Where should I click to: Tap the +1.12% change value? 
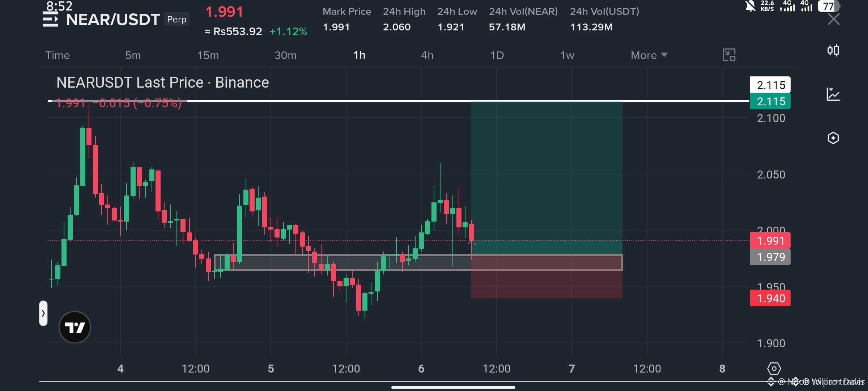pos(288,31)
